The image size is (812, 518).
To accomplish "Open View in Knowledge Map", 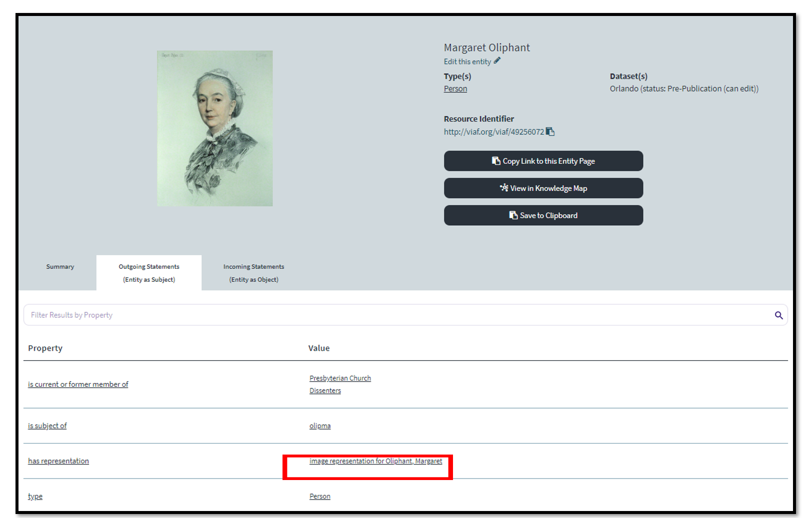I will tap(543, 188).
